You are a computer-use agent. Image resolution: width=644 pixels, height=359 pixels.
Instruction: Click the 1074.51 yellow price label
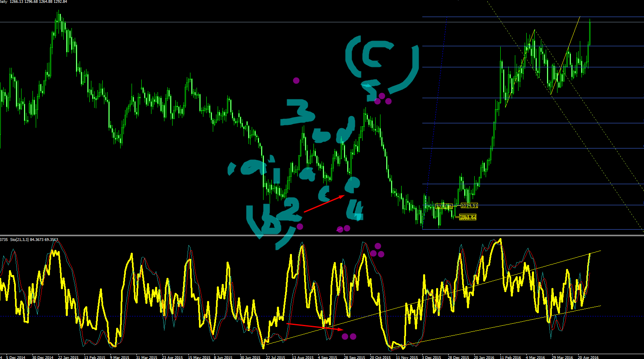click(469, 206)
